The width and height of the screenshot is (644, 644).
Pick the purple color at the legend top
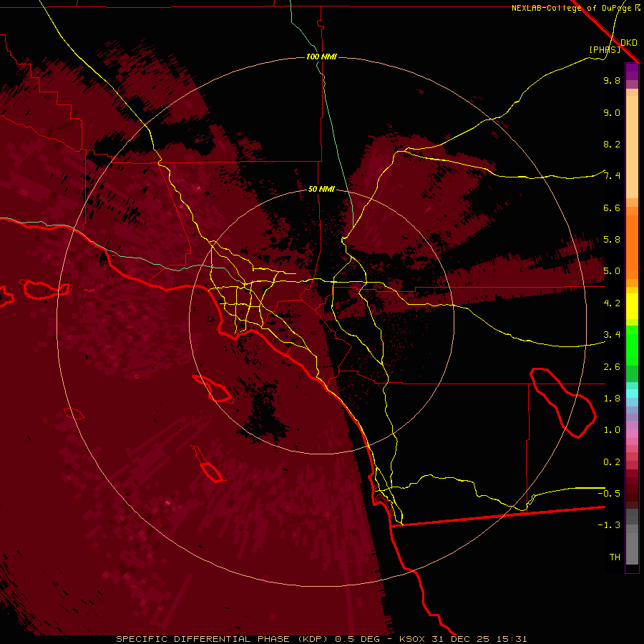pos(632,71)
